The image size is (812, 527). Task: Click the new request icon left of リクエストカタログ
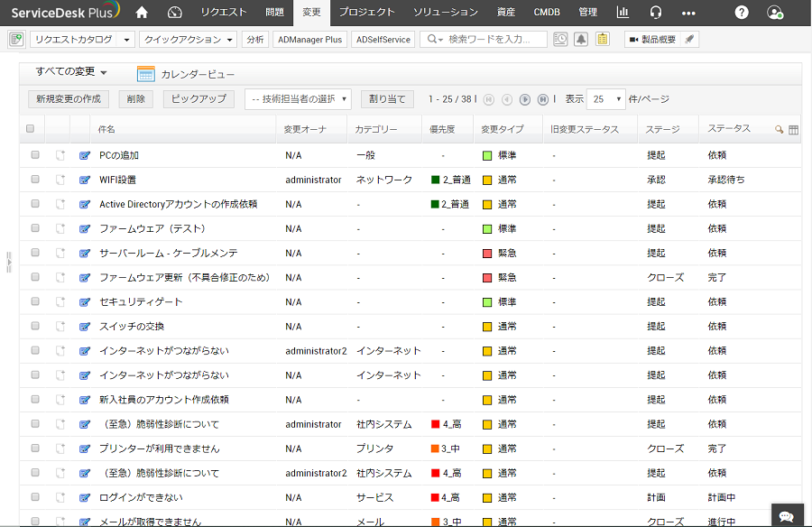16,39
